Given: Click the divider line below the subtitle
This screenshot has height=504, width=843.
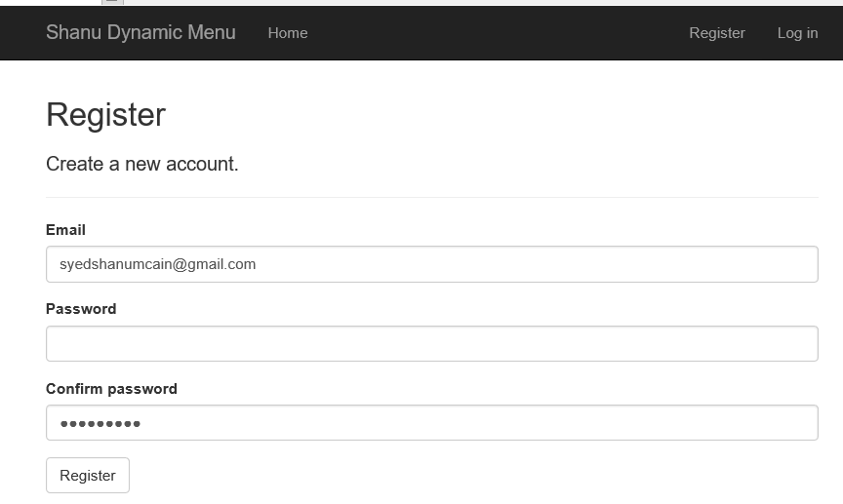Looking at the screenshot, I should point(432,197).
